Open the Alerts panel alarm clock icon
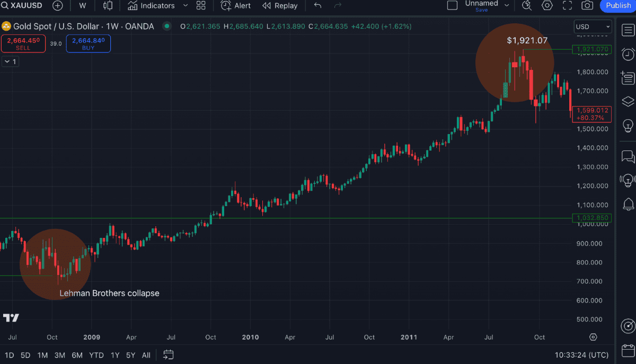Screen dimensions: 636x364 [628, 54]
